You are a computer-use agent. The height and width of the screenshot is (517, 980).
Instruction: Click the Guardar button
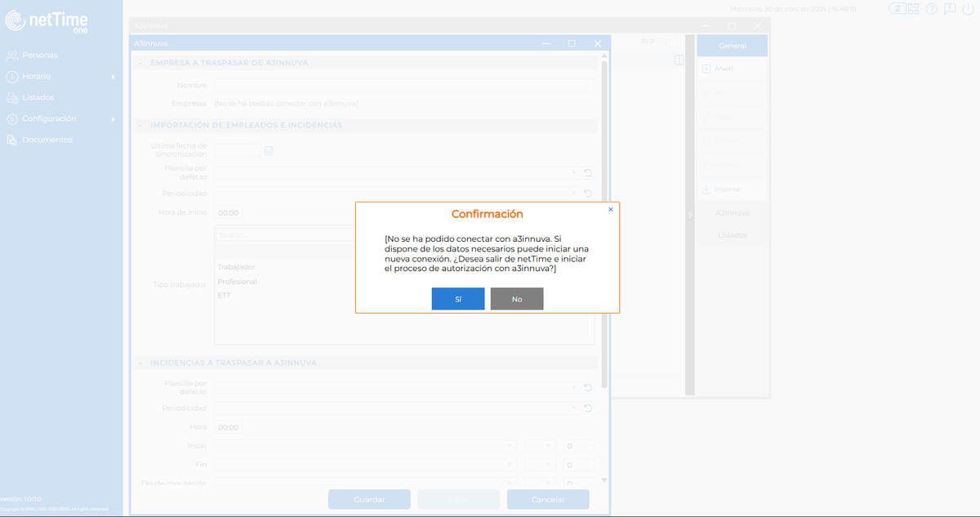pyautogui.click(x=369, y=500)
